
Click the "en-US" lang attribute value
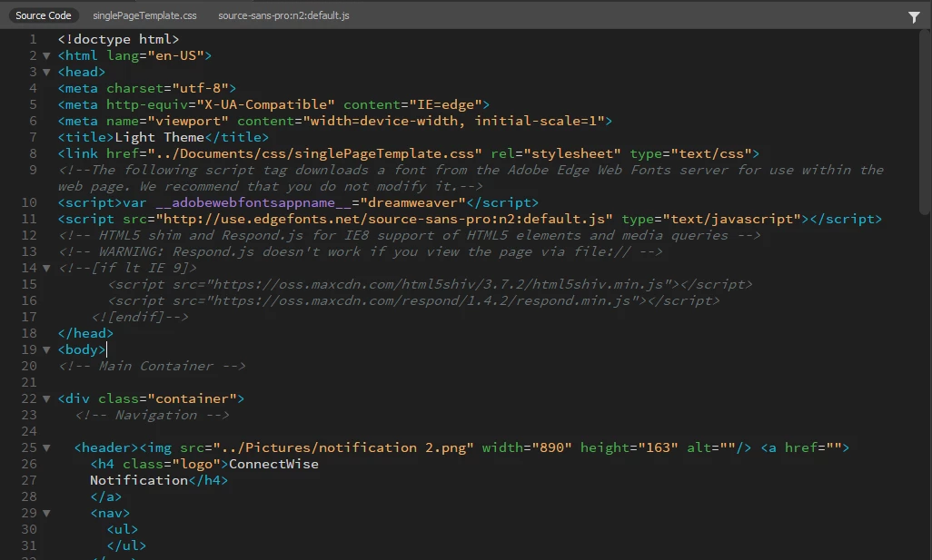tap(175, 56)
